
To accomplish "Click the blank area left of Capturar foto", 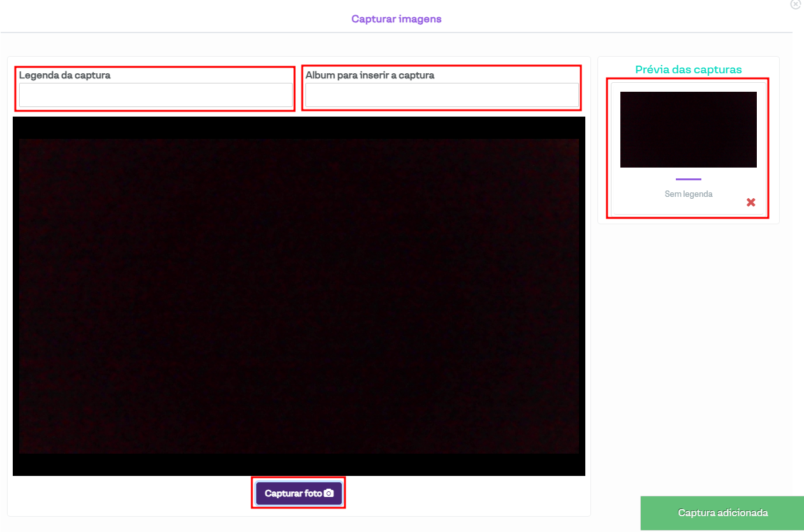I will tap(128, 495).
